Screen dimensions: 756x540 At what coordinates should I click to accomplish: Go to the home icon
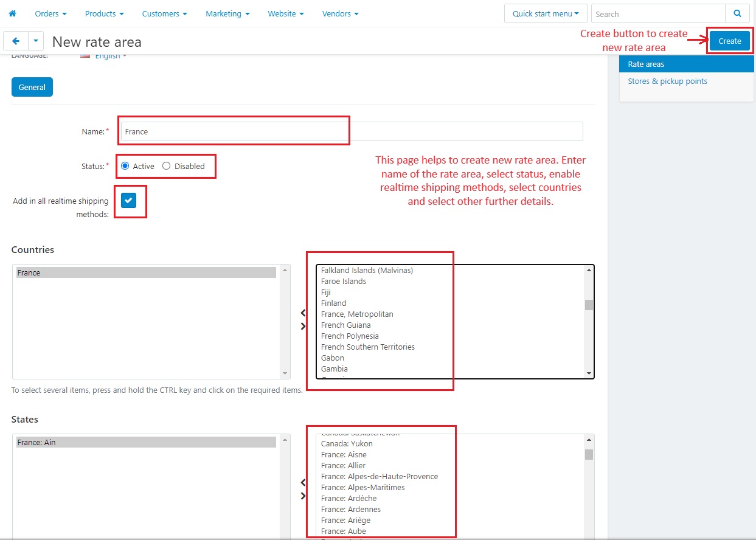pos(12,13)
